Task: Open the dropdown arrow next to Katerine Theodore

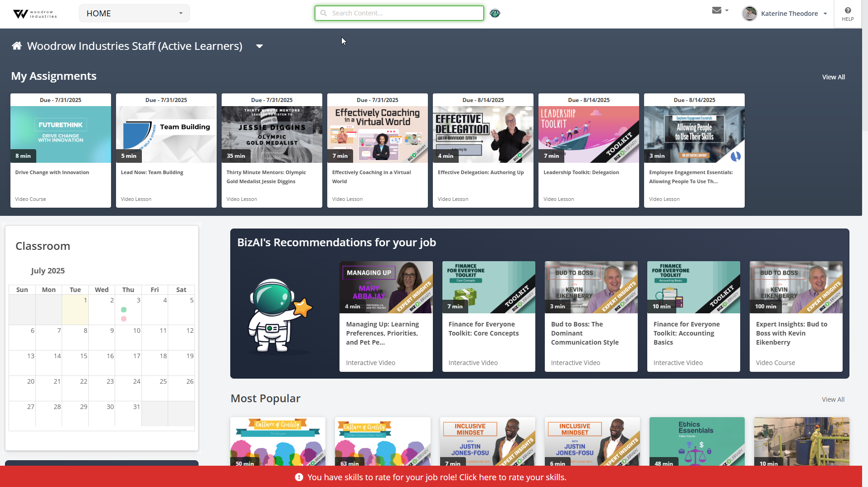Action: click(826, 13)
